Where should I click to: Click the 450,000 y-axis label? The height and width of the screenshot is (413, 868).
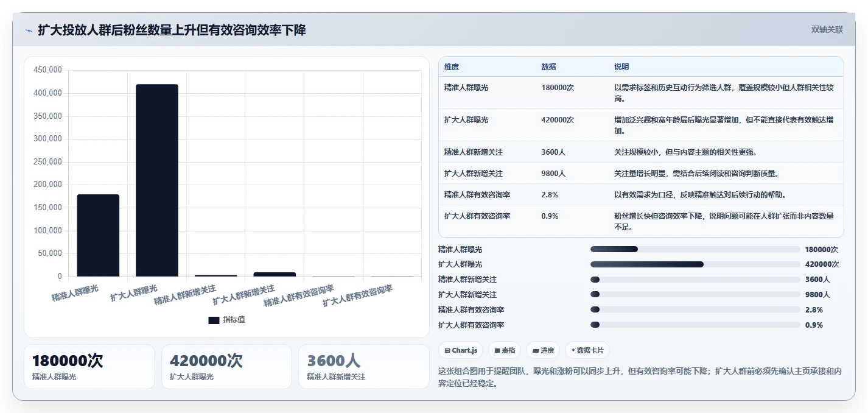pos(47,70)
